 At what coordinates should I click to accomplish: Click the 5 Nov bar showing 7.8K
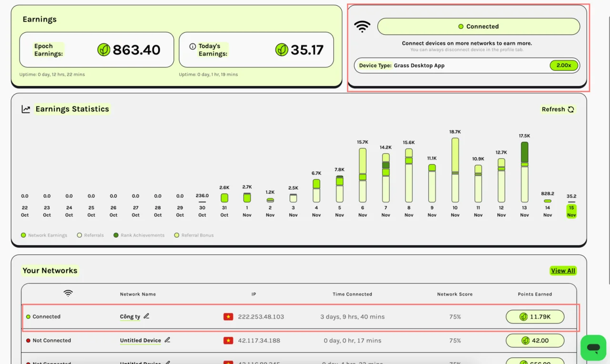click(x=340, y=189)
